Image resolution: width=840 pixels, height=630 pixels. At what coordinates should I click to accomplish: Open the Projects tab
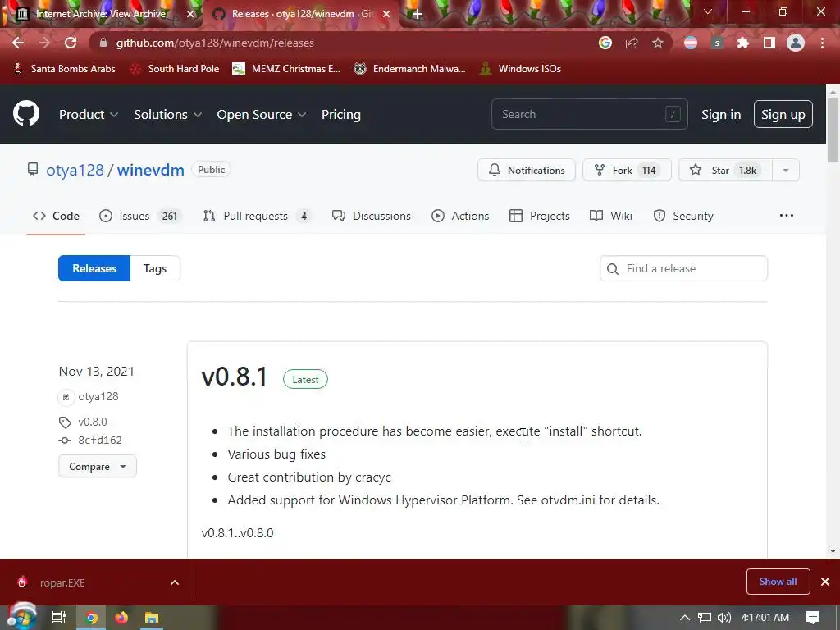[x=540, y=216]
